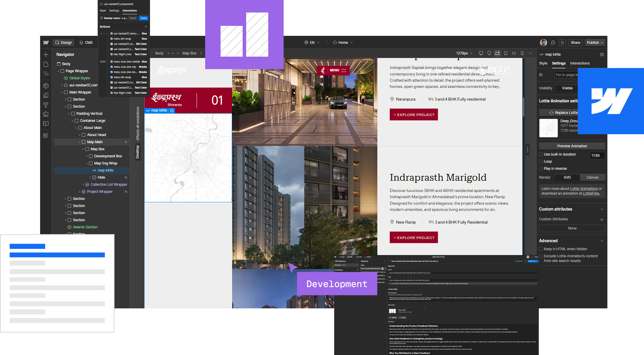Screen dimensions: 644x355
Task: Select SVG render option
Action: tap(567, 177)
